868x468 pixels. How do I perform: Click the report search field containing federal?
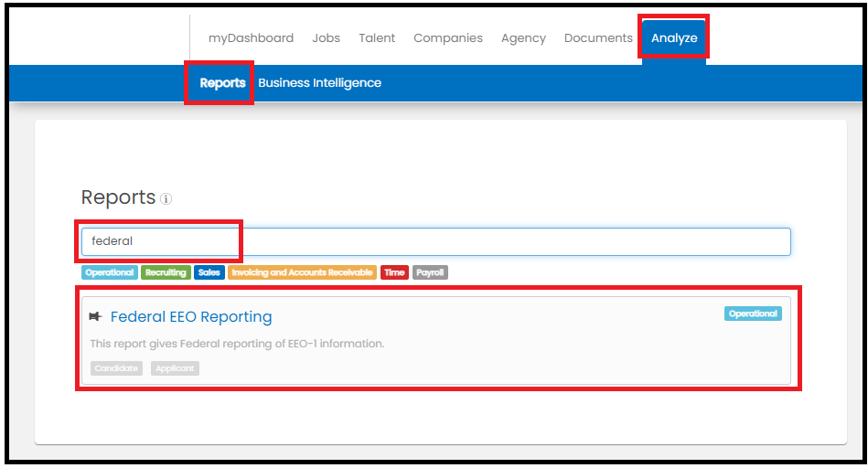point(435,241)
